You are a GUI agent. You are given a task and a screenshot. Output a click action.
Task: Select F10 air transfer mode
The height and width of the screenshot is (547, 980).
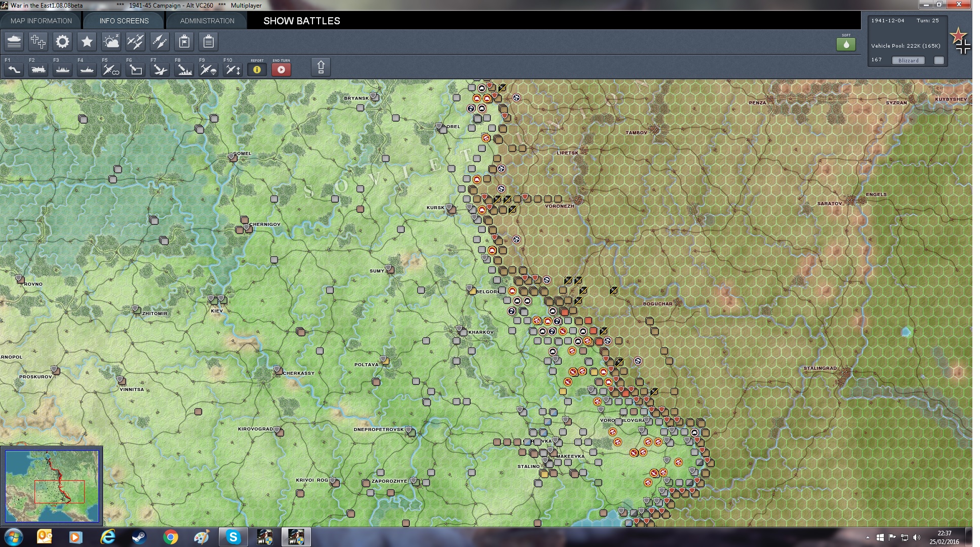(x=232, y=69)
